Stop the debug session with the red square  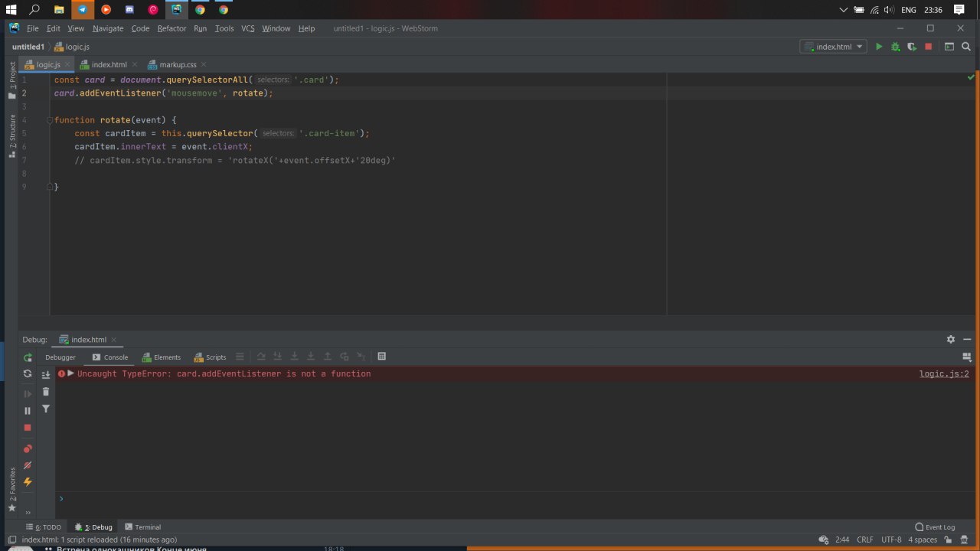coord(28,428)
